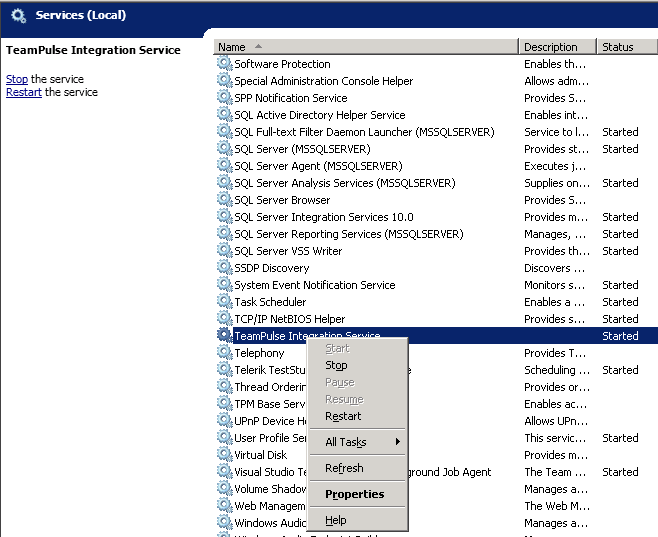Click gear icon beside SPP Notification Service

point(225,97)
